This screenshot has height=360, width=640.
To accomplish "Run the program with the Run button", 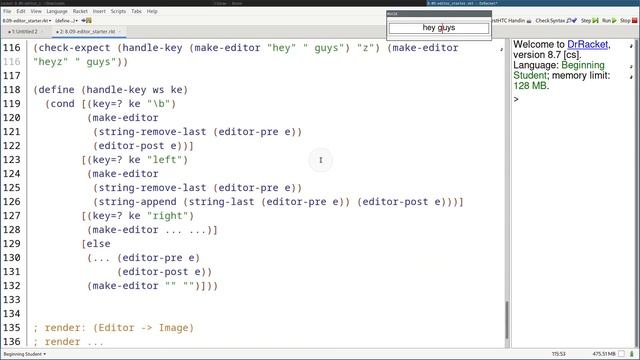I will pyautogui.click(x=609, y=20).
